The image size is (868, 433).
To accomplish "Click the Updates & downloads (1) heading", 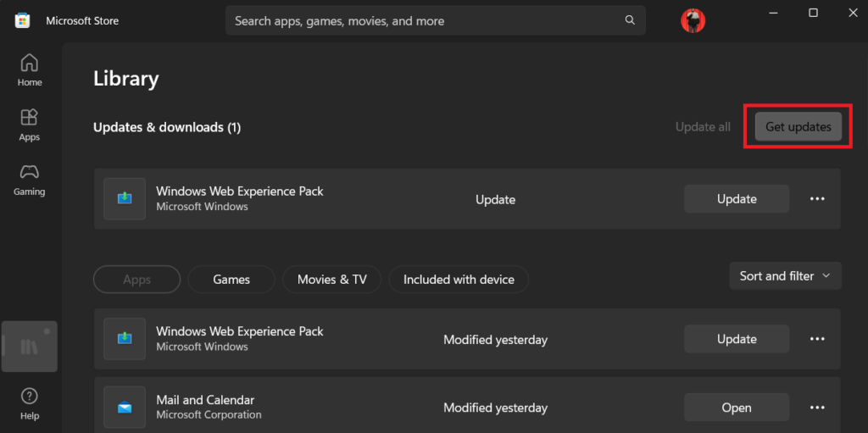I will coord(167,127).
